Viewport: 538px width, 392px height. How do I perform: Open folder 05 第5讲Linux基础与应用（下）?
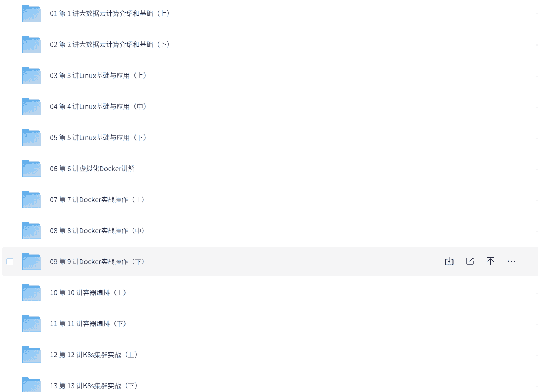[99, 138]
